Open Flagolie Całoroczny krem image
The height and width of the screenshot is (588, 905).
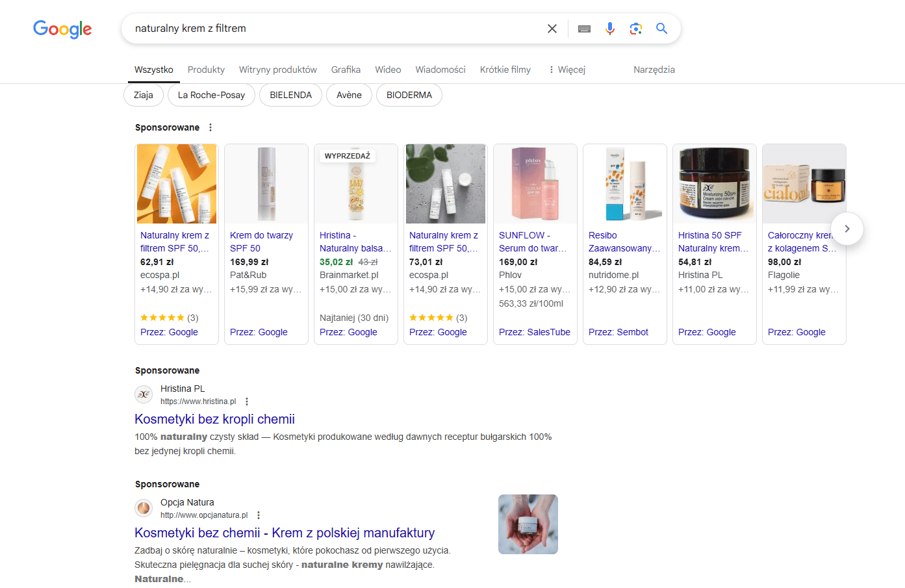[x=804, y=184]
